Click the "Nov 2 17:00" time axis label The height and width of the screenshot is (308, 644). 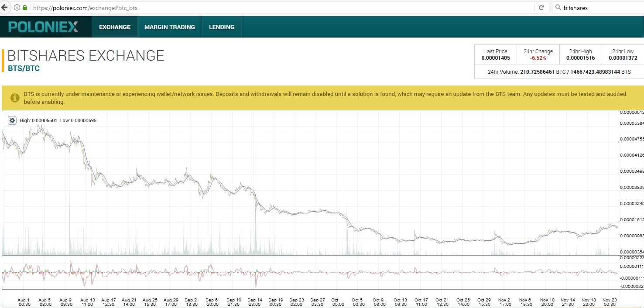505,302
